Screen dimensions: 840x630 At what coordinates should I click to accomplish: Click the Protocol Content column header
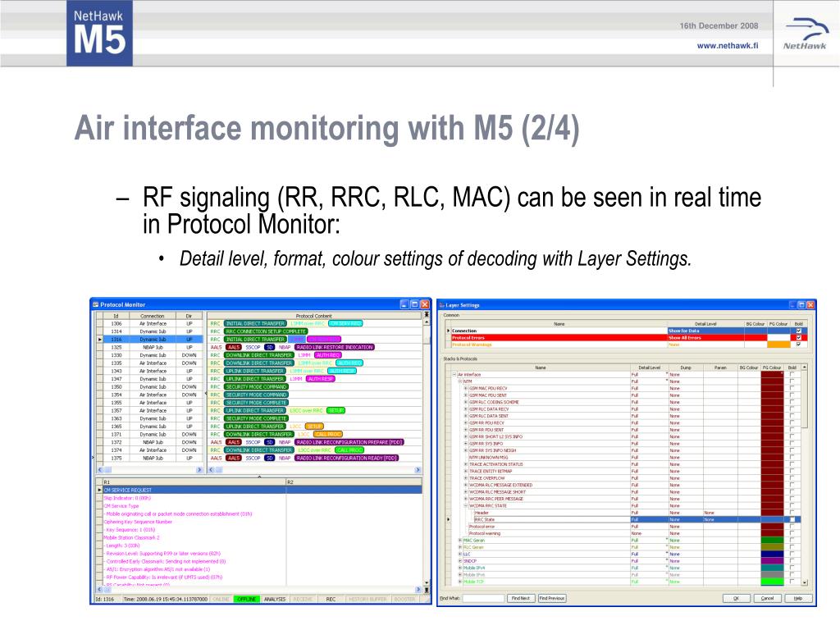314,316
